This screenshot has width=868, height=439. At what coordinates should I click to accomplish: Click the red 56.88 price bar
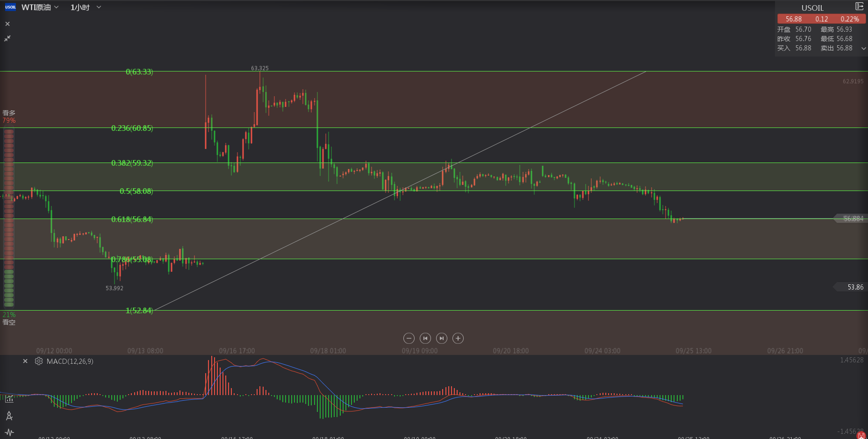pos(821,19)
